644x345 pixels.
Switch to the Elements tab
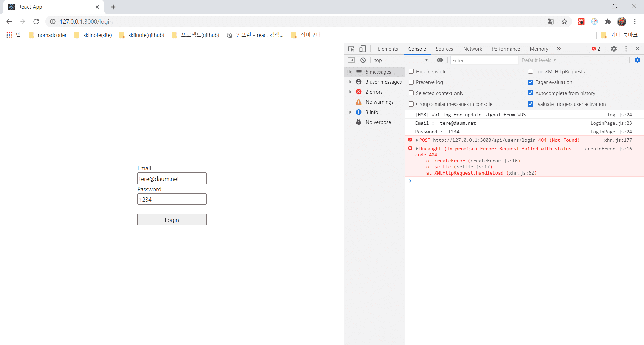(388, 49)
